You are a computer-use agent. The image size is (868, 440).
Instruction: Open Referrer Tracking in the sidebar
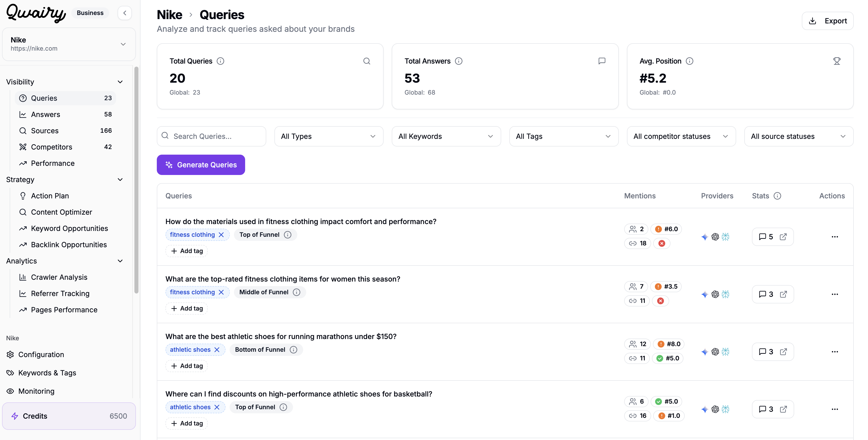[x=65, y=294]
